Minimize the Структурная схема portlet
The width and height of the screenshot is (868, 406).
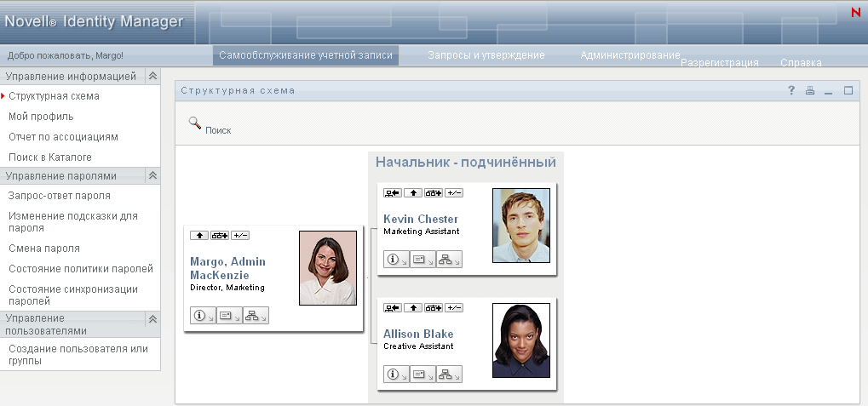[829, 91]
